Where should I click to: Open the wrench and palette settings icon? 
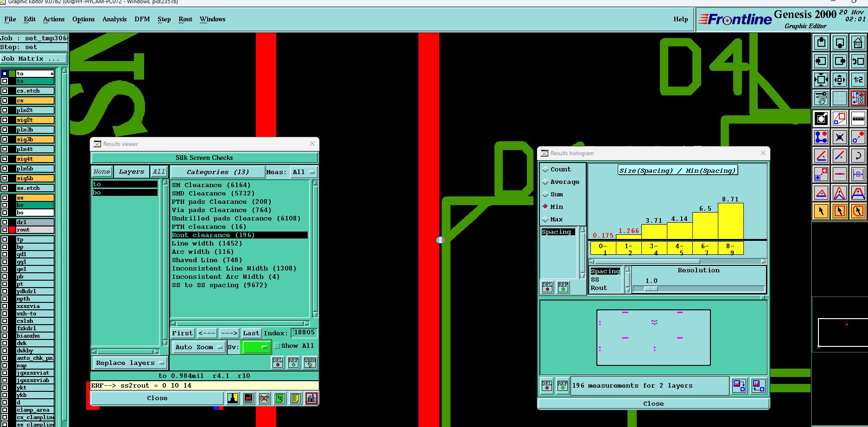tap(821, 98)
